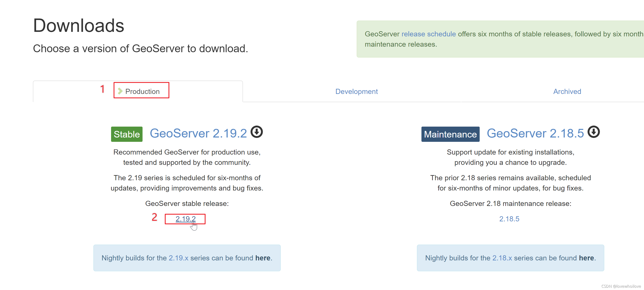Click the 2.19.2 stable release link
The height and width of the screenshot is (290, 644).
(x=185, y=219)
